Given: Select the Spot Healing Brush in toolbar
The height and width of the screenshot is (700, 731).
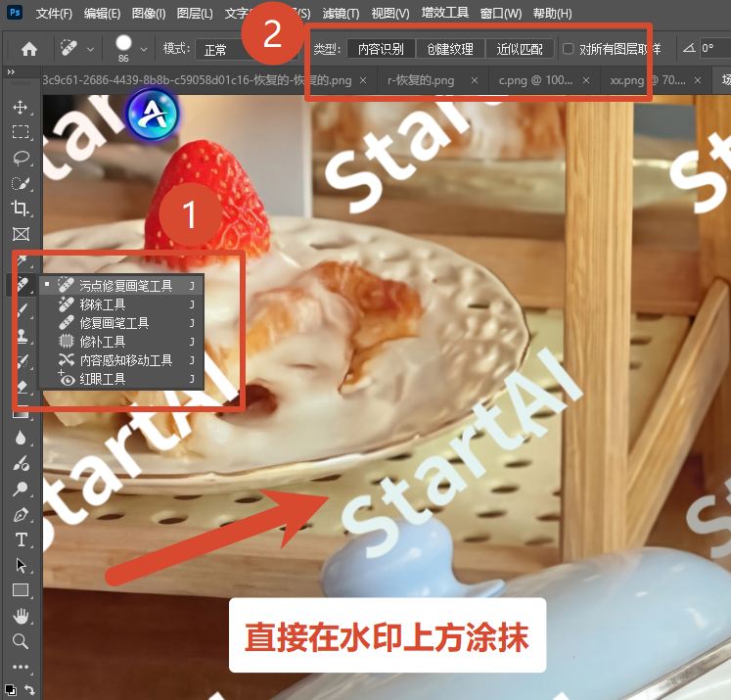Looking at the screenshot, I should [x=22, y=284].
